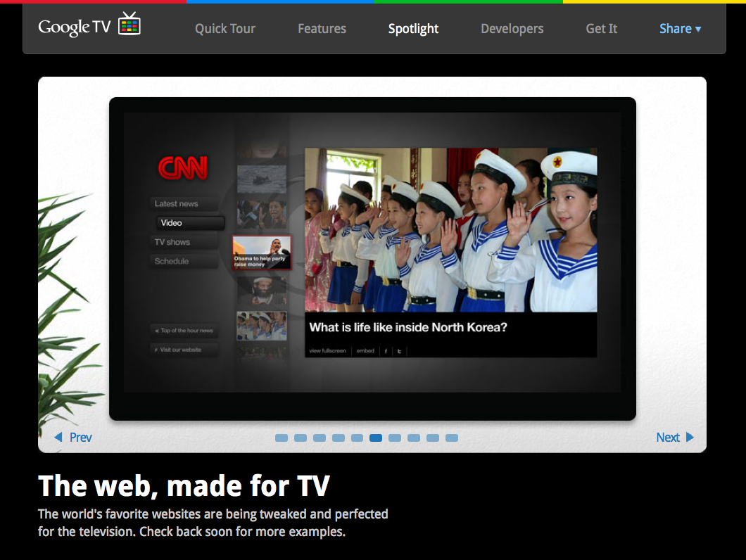This screenshot has height=560, width=746.
Task: Select the Spotlight navigation tab
Action: tap(413, 29)
